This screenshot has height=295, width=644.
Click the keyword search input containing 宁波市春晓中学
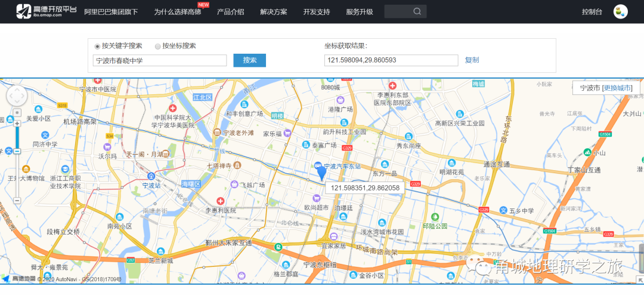(x=160, y=60)
